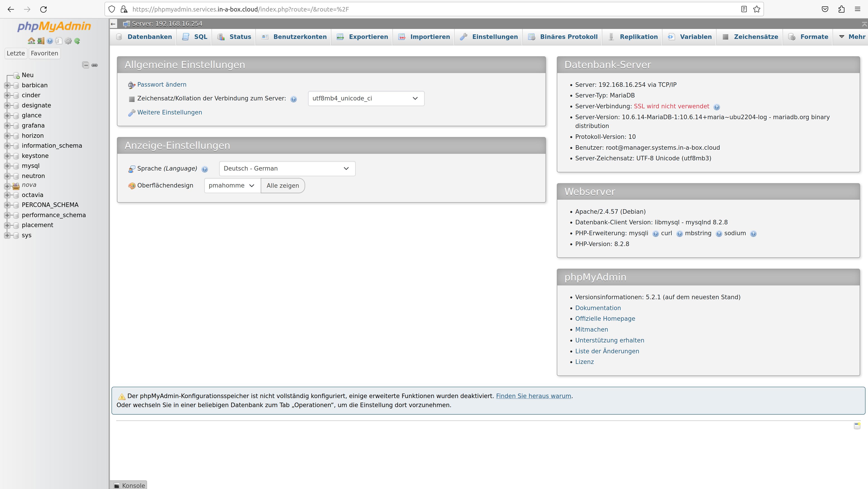This screenshot has height=489, width=868.
Task: Open the utf8mb4_unicode_ci collation dropdown
Action: tap(366, 98)
